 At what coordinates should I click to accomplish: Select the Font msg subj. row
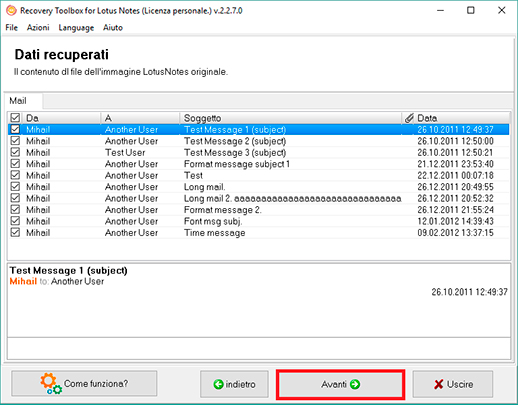(x=258, y=221)
